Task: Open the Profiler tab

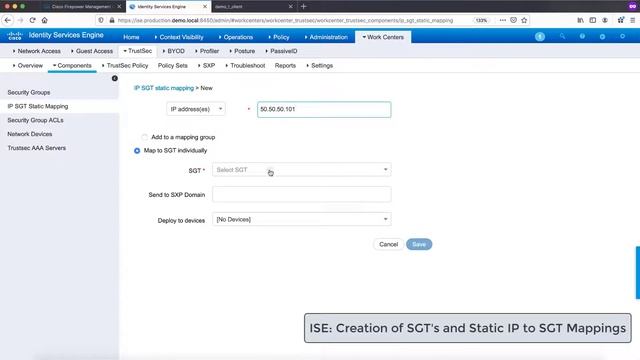Action: pos(207,51)
